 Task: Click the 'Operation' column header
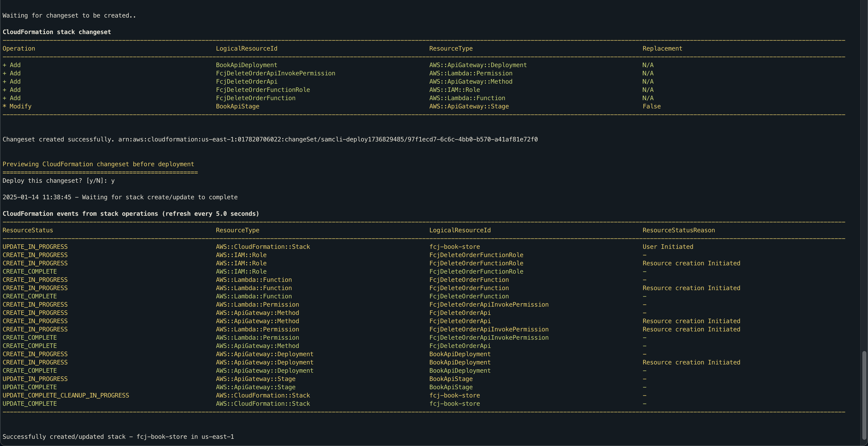click(x=19, y=49)
